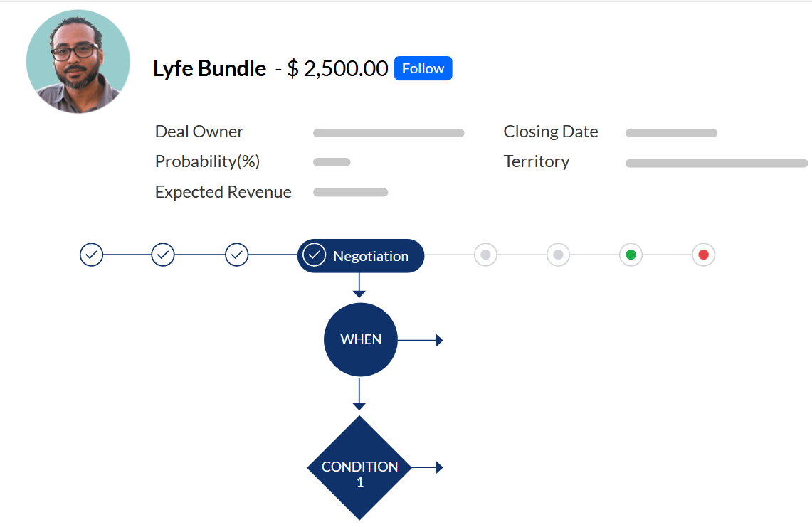Select the red closed-lost stage dot
The image size is (812, 527).
[x=703, y=255]
